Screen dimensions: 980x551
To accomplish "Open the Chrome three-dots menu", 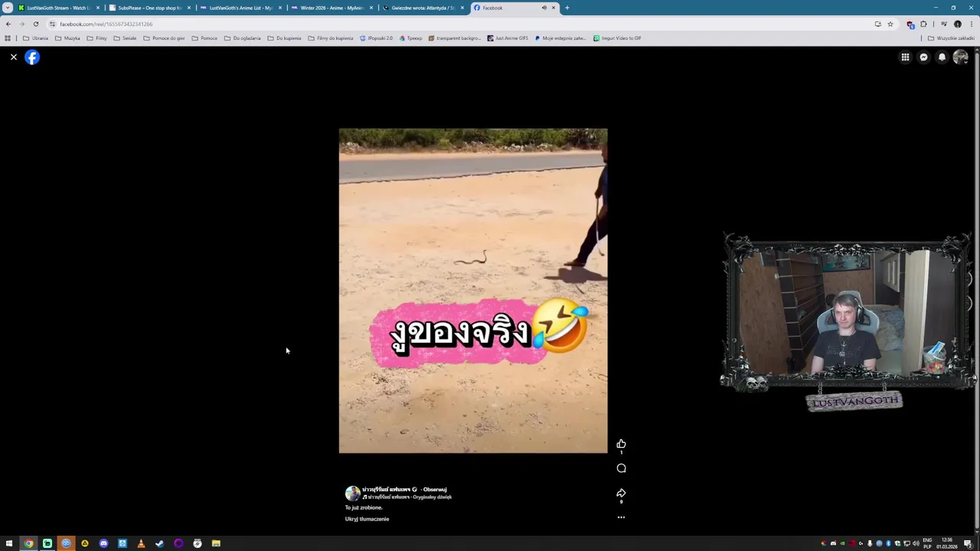I will pos(971,24).
